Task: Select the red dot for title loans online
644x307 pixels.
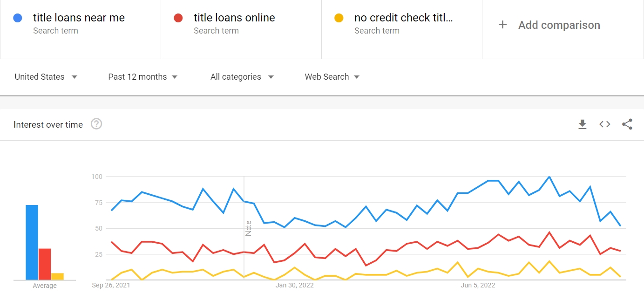Action: click(178, 18)
